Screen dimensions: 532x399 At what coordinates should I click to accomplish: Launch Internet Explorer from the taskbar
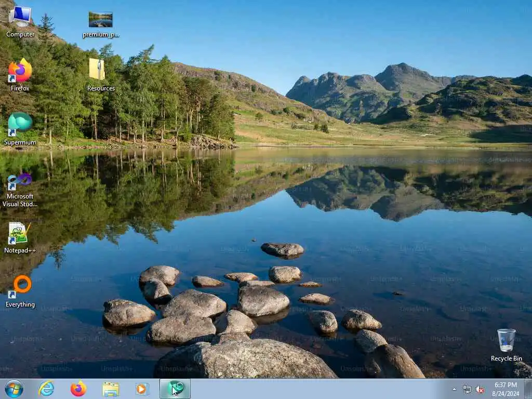coord(46,389)
